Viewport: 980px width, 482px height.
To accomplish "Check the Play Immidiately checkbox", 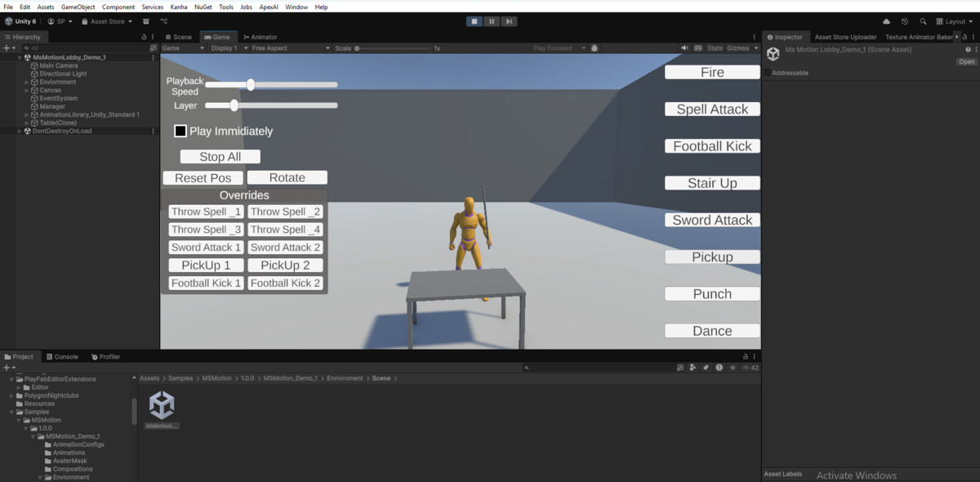I will (180, 131).
